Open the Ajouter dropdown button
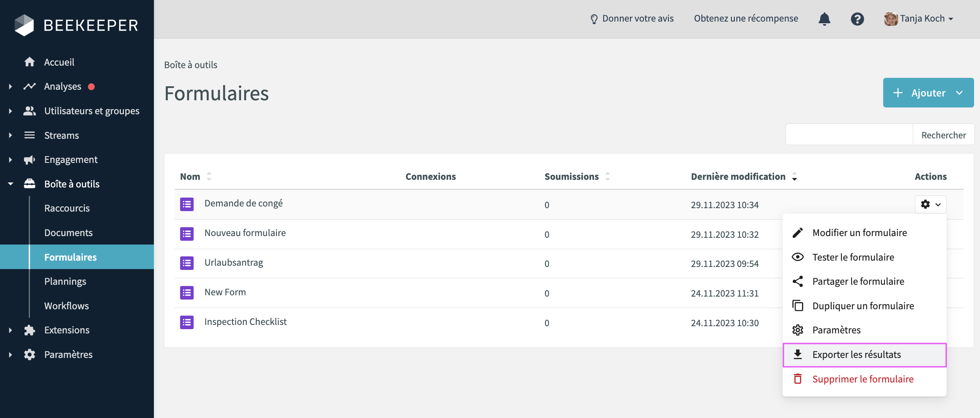 pyautogui.click(x=928, y=93)
